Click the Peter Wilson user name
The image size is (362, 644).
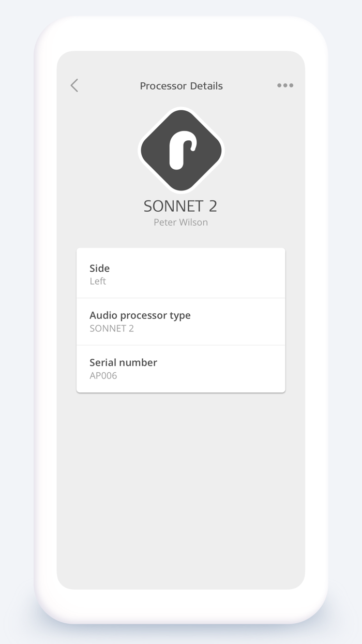(x=180, y=222)
